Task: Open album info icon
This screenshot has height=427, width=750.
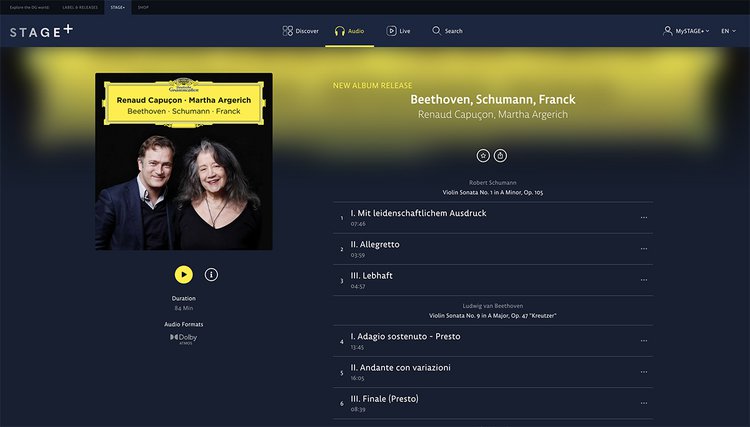Action: [x=211, y=274]
